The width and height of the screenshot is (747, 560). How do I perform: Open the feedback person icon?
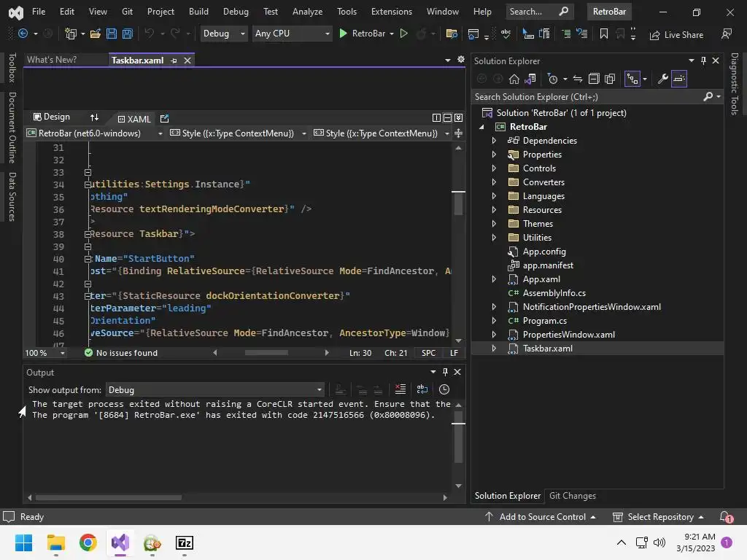pos(727,34)
